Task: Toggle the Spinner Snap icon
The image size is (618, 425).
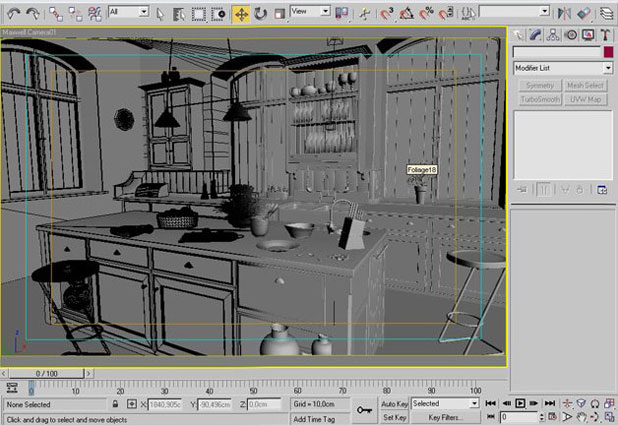Action: 446,15
